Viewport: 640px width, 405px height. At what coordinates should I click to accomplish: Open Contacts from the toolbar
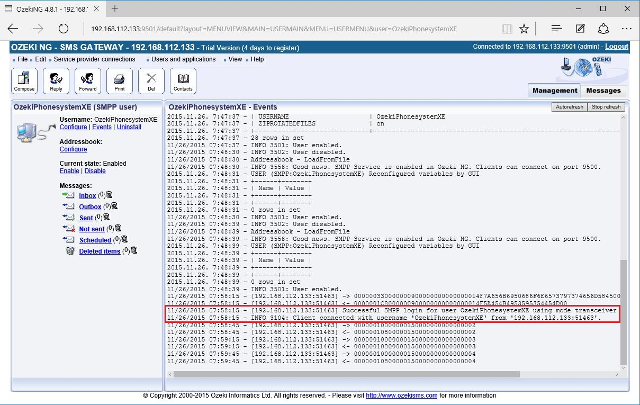[184, 82]
